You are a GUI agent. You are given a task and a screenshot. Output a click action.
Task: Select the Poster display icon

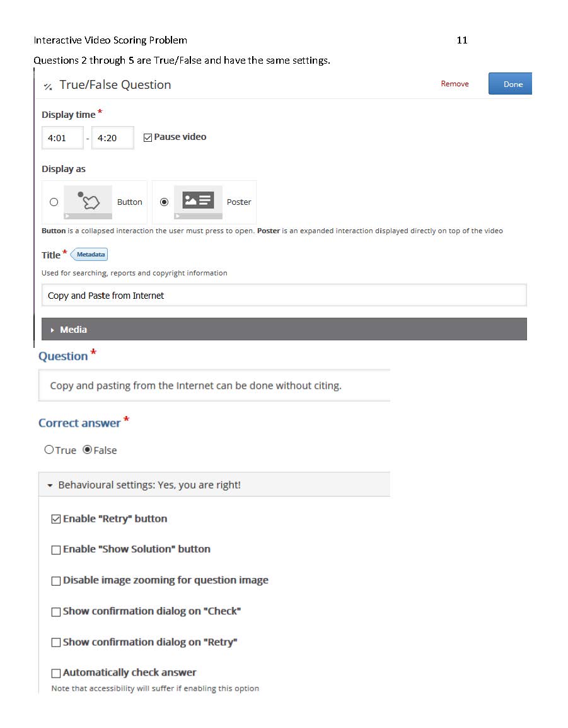[x=198, y=202]
